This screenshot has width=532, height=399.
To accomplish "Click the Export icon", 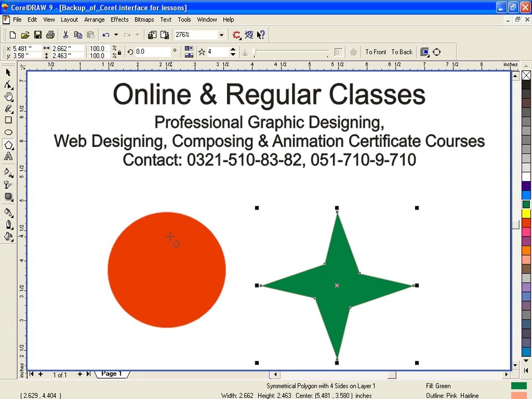I will [165, 34].
